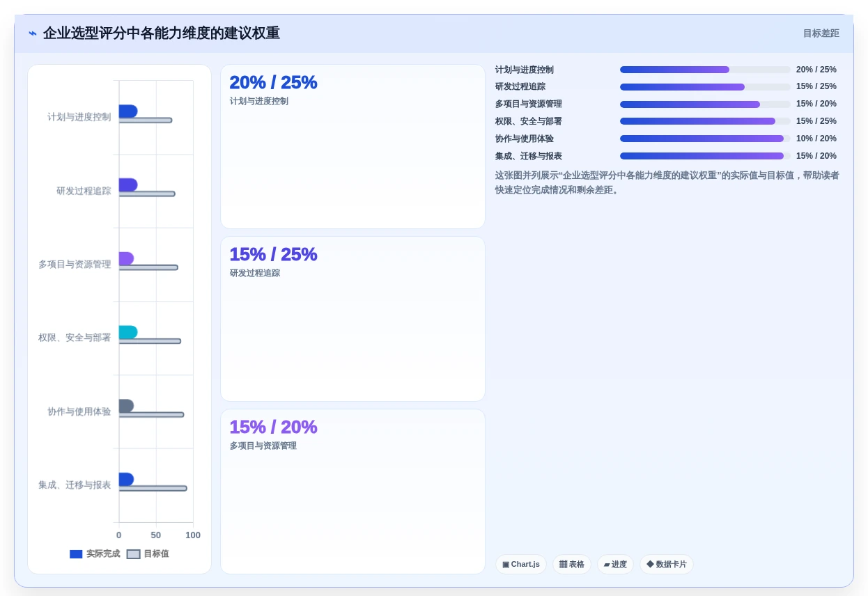The height and width of the screenshot is (596, 868).
Task: Open the 20% / 25% 计划与进度控制 card
Action: click(x=352, y=146)
